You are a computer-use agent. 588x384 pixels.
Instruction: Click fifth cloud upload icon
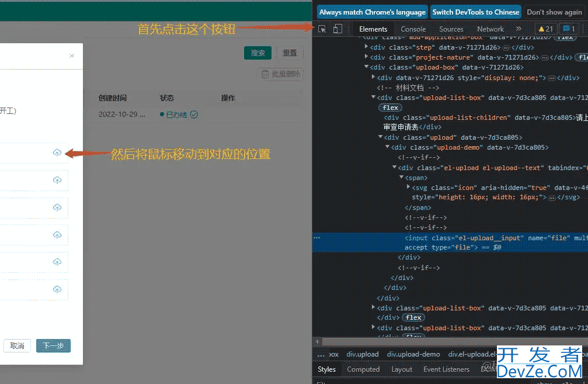click(x=57, y=262)
